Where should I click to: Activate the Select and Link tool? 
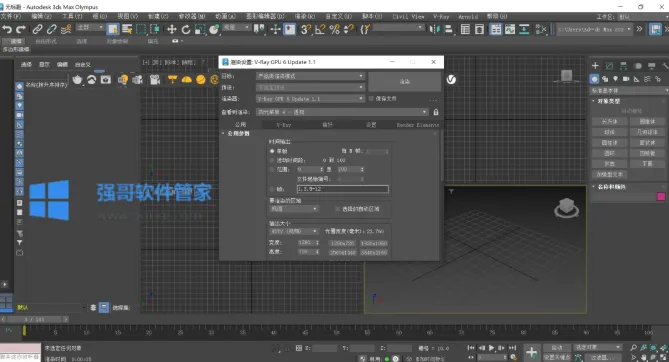(x=38, y=29)
